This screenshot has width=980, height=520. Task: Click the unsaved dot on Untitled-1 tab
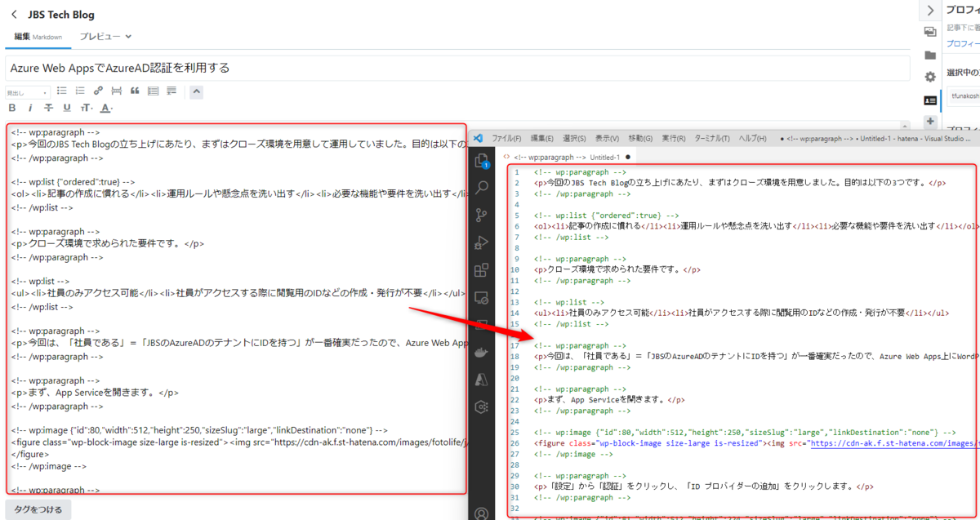629,157
